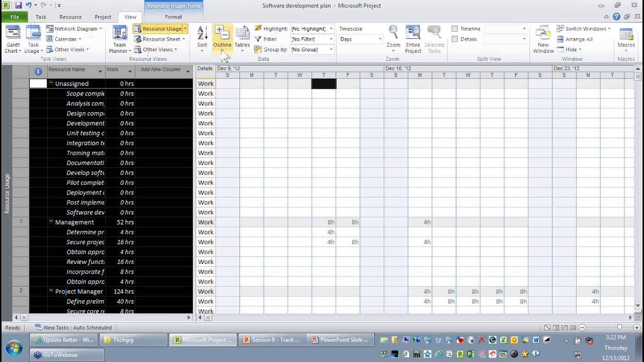Click the taskbar clock 3:22 PM

pos(616,337)
